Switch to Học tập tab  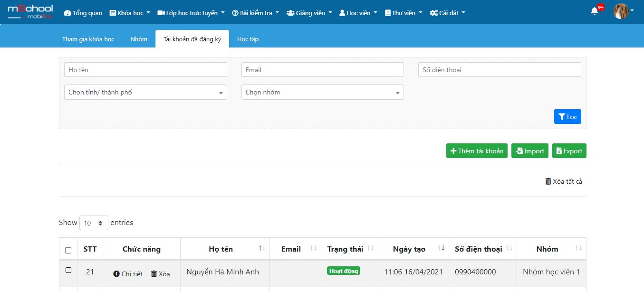pos(248,39)
